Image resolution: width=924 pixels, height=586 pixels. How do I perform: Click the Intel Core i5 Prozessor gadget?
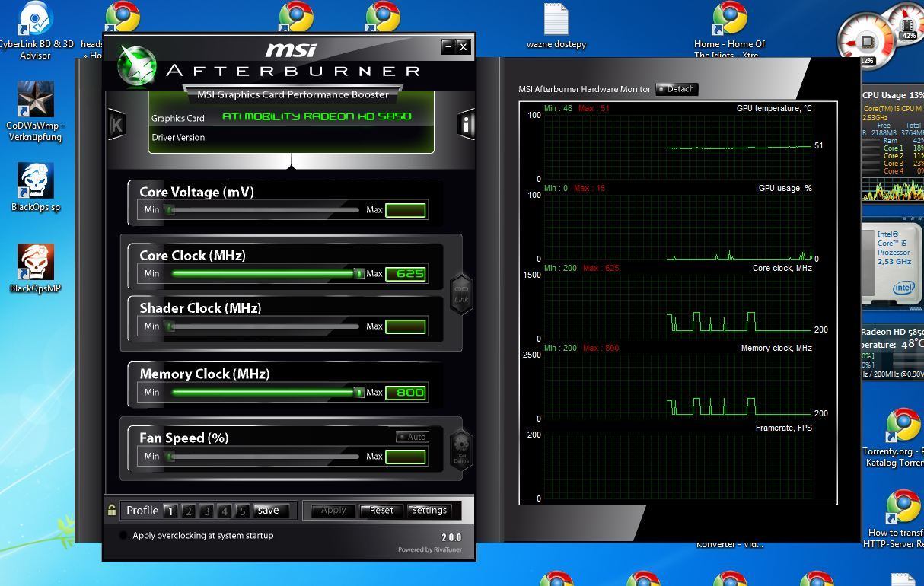pyautogui.click(x=893, y=264)
